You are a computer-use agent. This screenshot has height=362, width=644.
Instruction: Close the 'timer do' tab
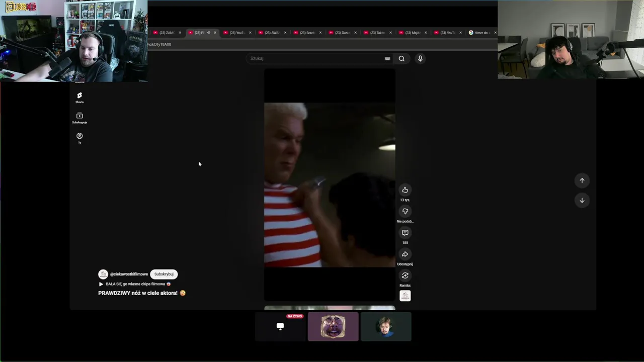(x=495, y=33)
